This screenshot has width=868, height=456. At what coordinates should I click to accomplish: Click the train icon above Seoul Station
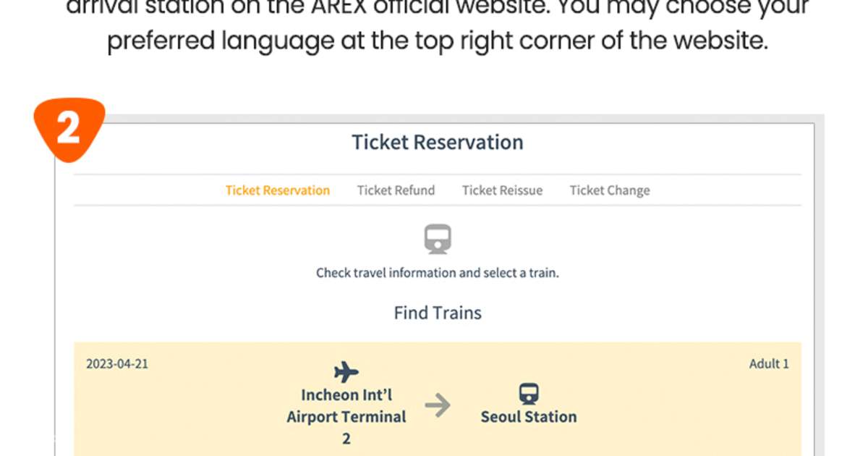pyautogui.click(x=529, y=394)
